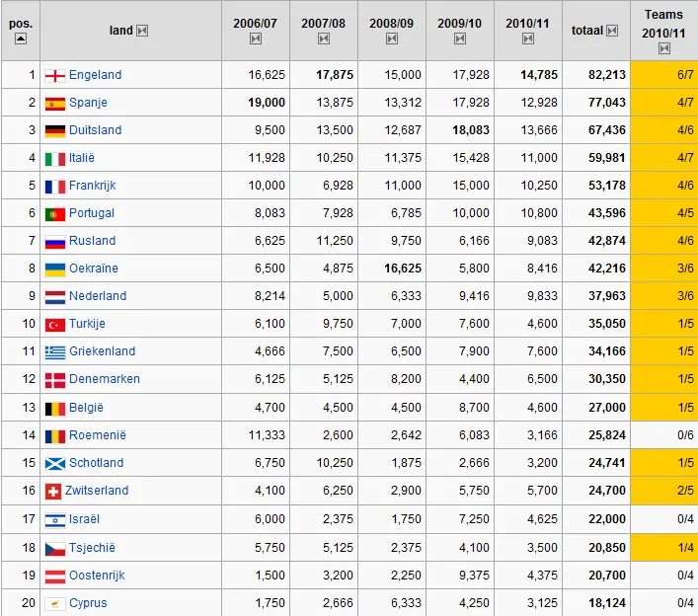This screenshot has width=698, height=616.
Task: Follow the Nederland link
Action: coord(98,295)
